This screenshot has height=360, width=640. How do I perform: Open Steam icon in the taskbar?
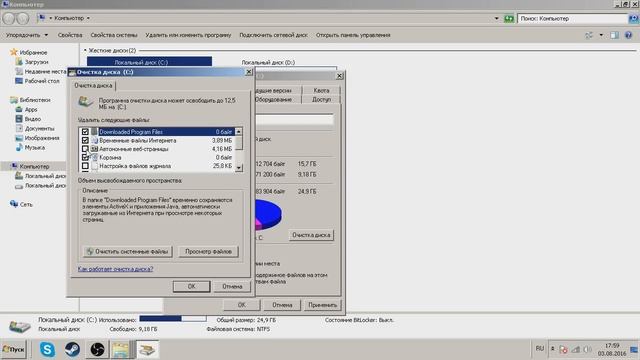(x=72, y=349)
